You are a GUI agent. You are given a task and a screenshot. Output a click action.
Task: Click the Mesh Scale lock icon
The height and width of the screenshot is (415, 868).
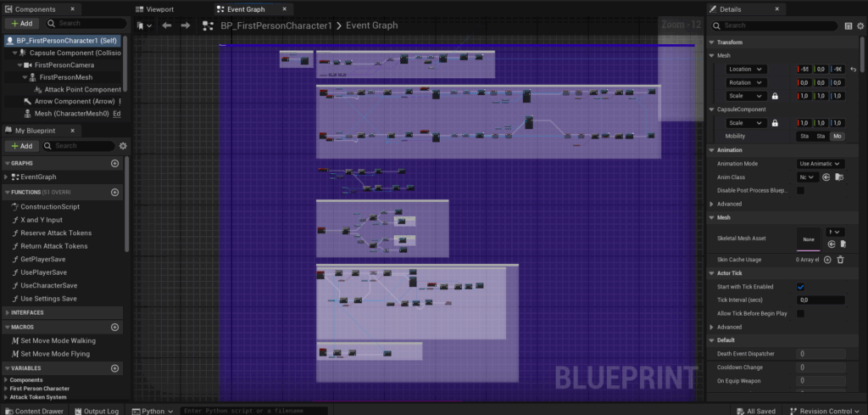point(775,96)
